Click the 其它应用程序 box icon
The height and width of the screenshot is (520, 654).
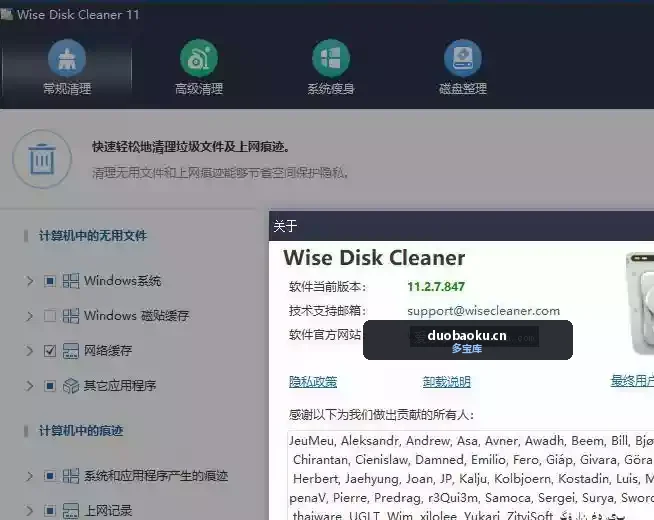(x=71, y=386)
